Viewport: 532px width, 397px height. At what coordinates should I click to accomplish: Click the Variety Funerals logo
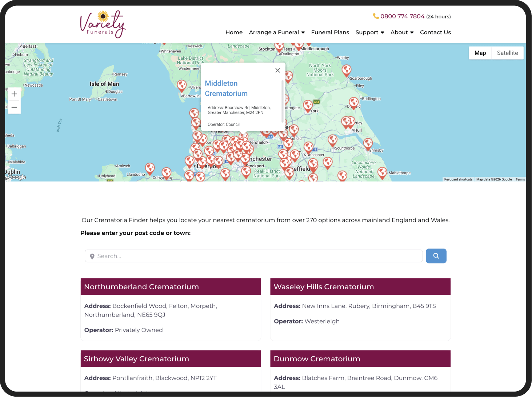103,24
